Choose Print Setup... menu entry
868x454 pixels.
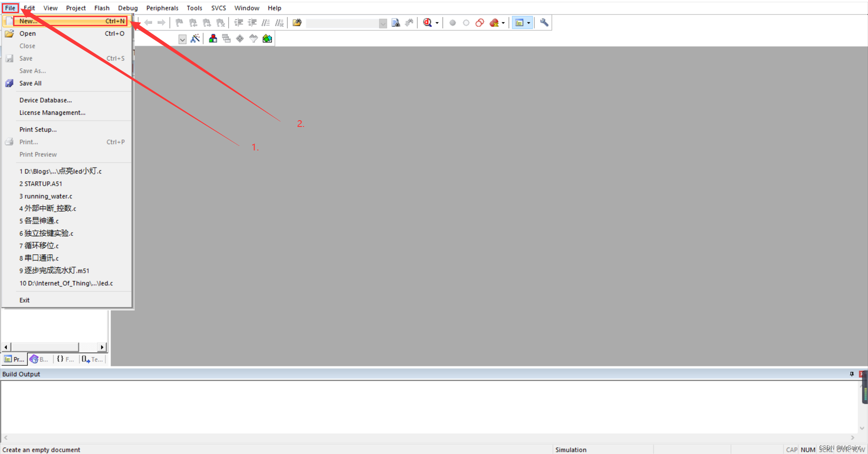67,130
